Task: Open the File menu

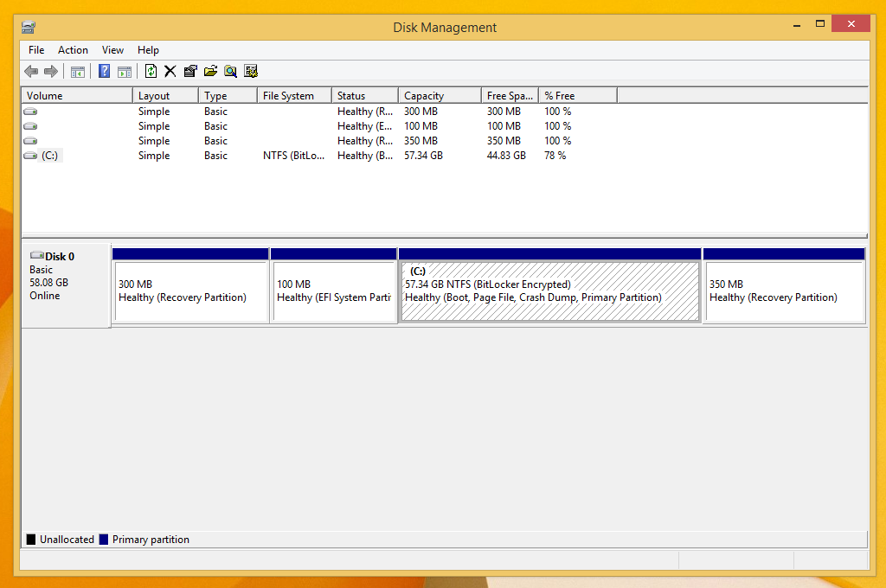Action: click(36, 49)
